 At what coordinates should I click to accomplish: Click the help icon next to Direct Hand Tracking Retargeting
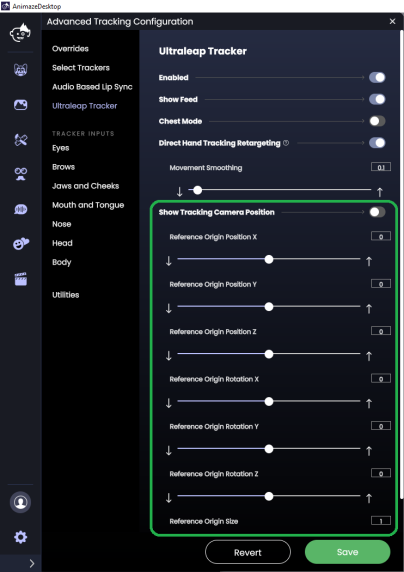286,143
